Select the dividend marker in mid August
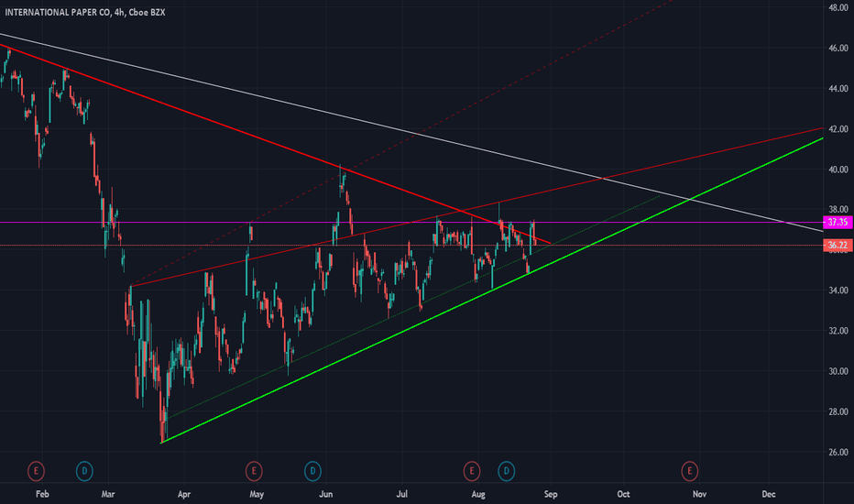Screen dimensions: 854x504 tap(507, 471)
